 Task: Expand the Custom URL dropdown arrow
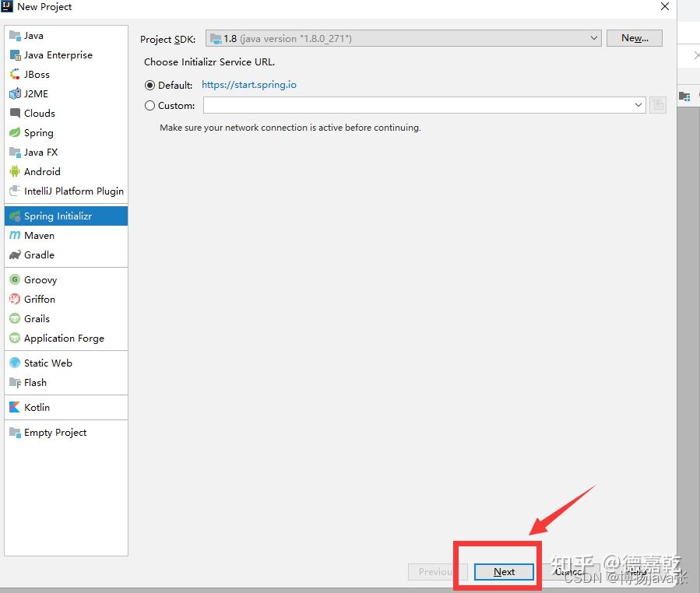tap(638, 105)
